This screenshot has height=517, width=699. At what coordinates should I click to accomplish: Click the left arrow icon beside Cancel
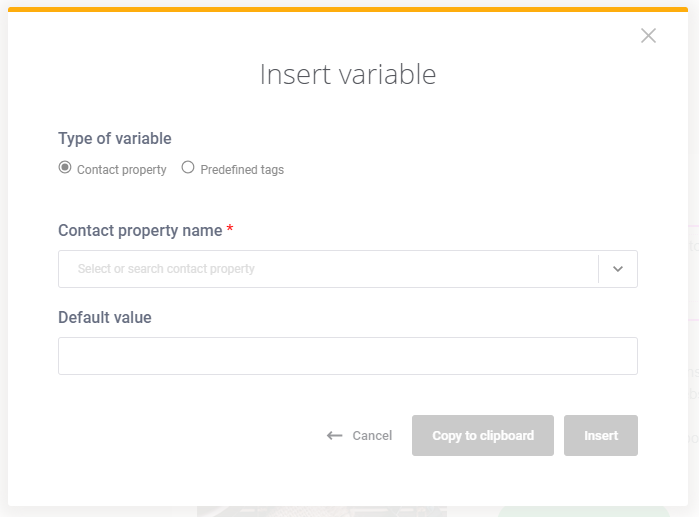334,435
